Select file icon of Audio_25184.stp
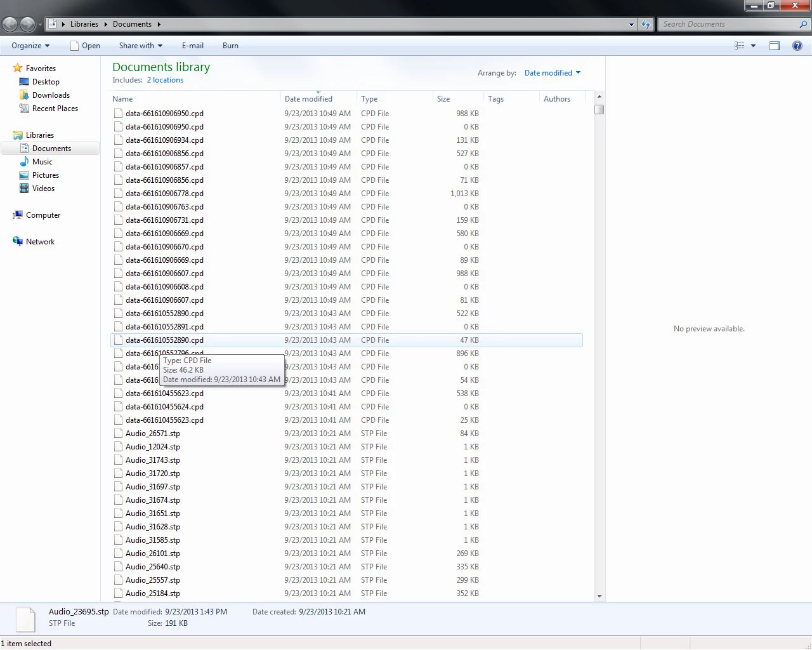 tap(118, 594)
